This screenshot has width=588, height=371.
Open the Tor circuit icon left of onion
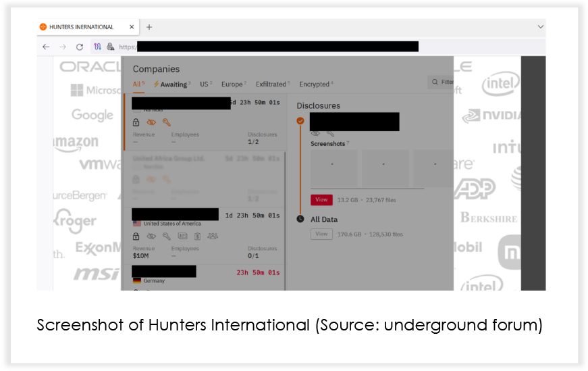pos(97,47)
